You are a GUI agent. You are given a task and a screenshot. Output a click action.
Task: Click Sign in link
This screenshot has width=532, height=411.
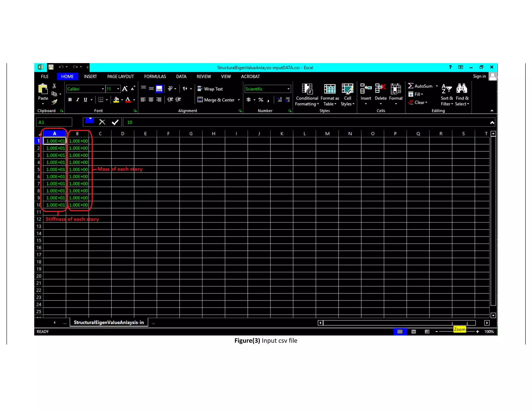pyautogui.click(x=479, y=76)
